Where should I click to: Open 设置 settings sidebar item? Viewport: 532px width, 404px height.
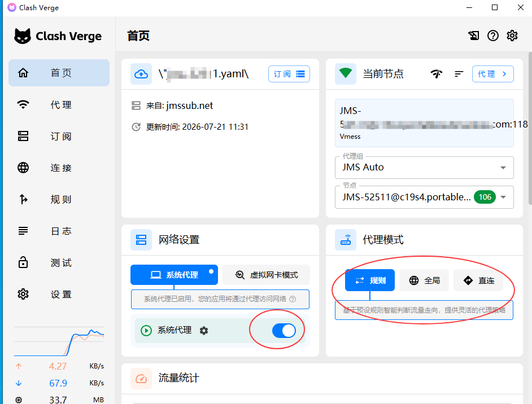(59, 294)
